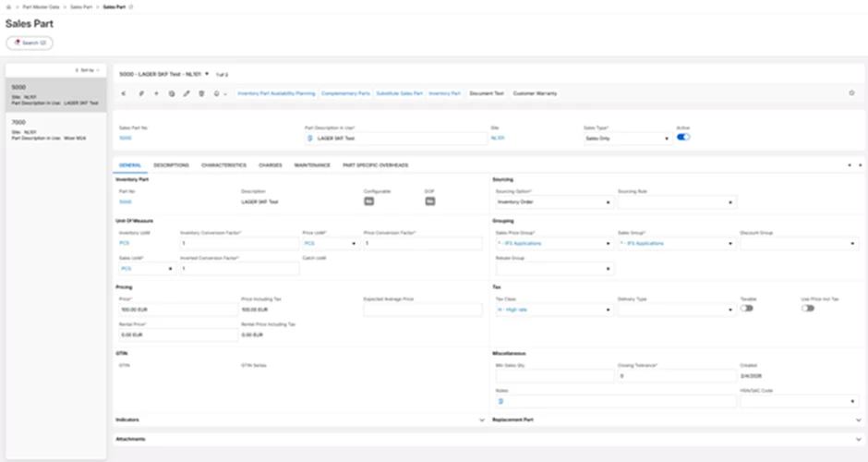Open the Sourcing Rule dropdown

tap(677, 202)
